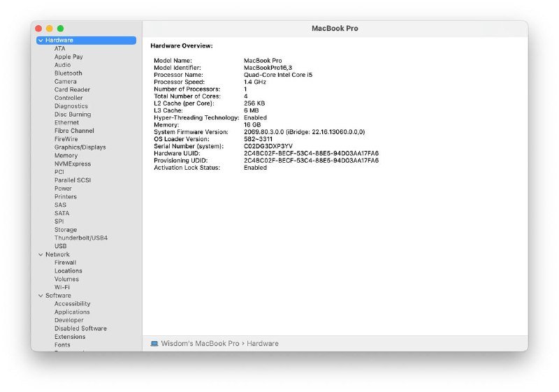Select Fibre Channel in sidebar
Viewport: 559px width, 392px height.
pos(74,131)
